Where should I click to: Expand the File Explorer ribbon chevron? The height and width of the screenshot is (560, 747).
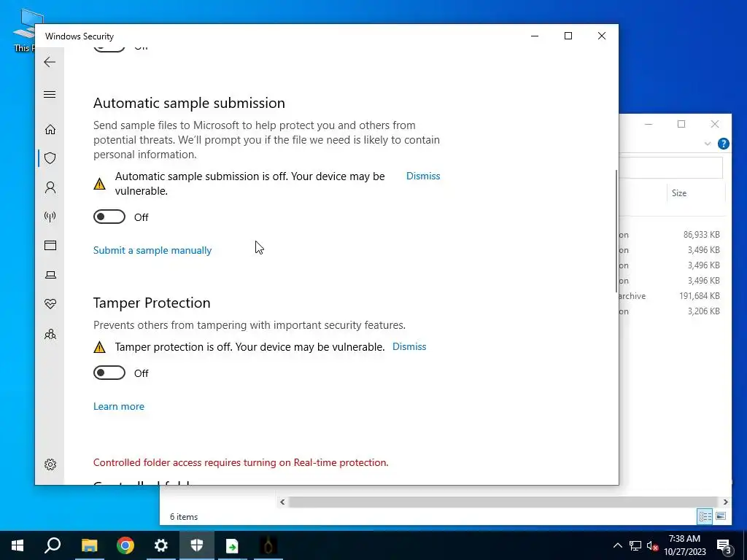pyautogui.click(x=708, y=144)
